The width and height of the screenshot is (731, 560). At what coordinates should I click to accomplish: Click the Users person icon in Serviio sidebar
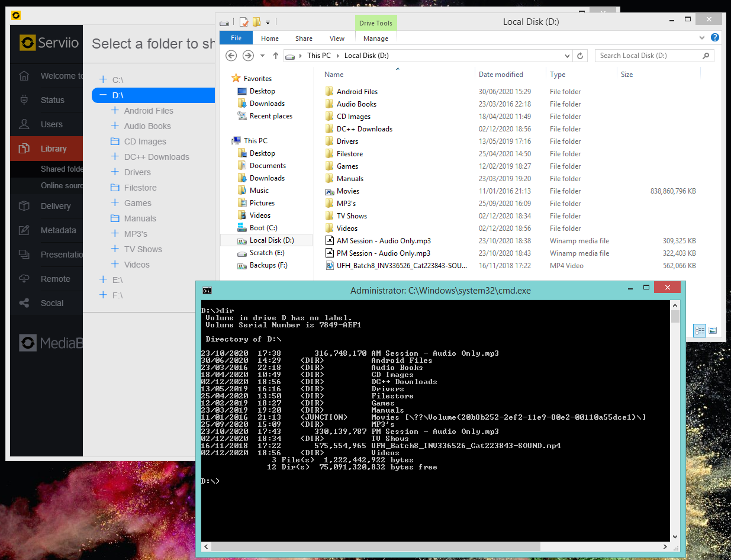(24, 124)
